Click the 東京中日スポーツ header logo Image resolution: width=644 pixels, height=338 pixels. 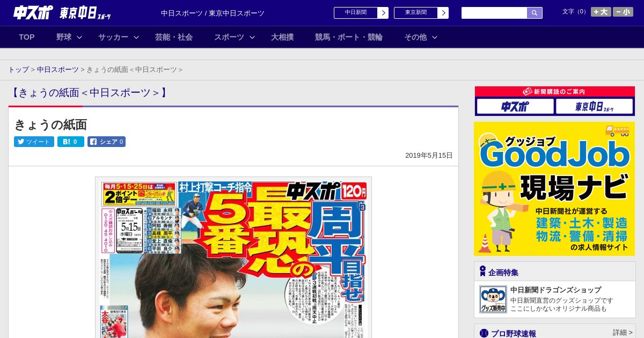[x=85, y=13]
